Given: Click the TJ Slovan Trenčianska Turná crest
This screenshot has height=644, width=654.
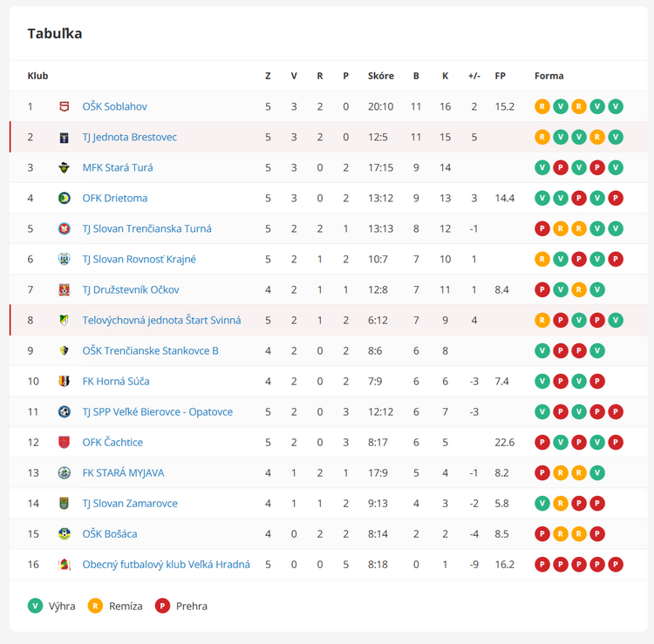Looking at the screenshot, I should click(64, 228).
